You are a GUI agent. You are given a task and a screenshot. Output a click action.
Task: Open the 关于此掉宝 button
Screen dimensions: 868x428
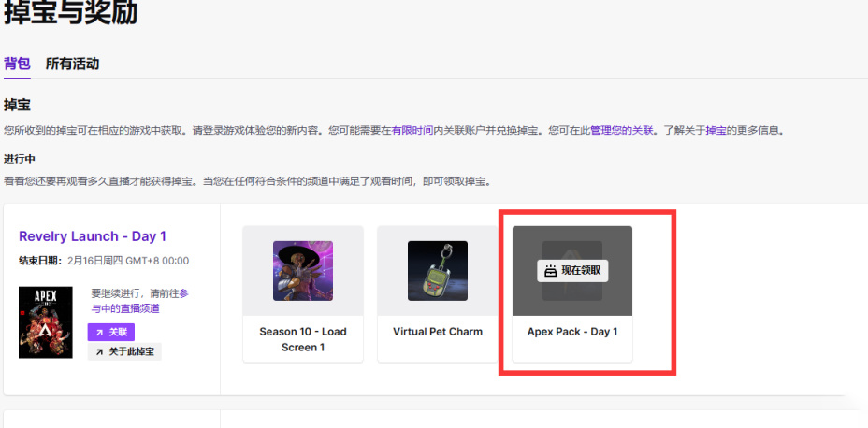124,351
